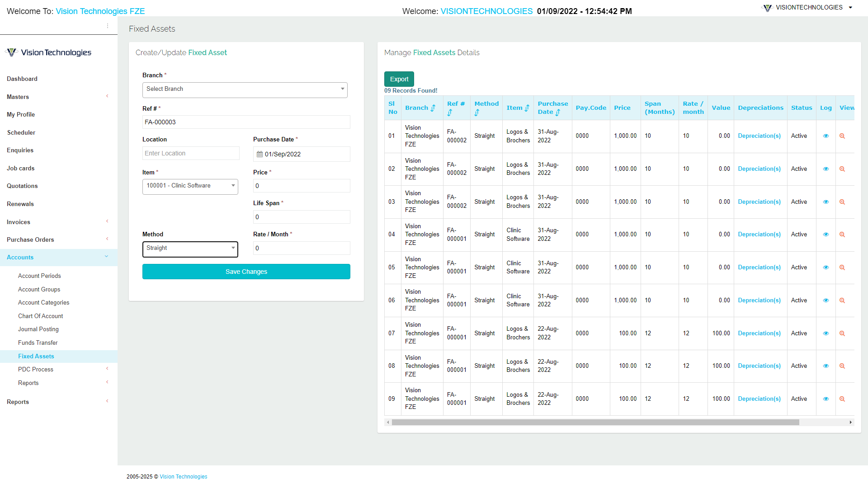Open the Select Branch dropdown
The image size is (868, 488).
[x=245, y=89]
